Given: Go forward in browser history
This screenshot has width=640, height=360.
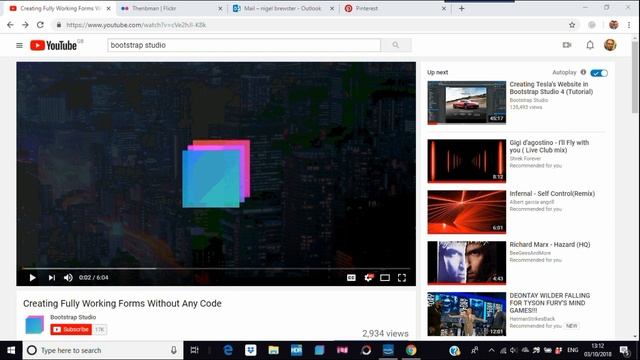Looking at the screenshot, I should 25,25.
